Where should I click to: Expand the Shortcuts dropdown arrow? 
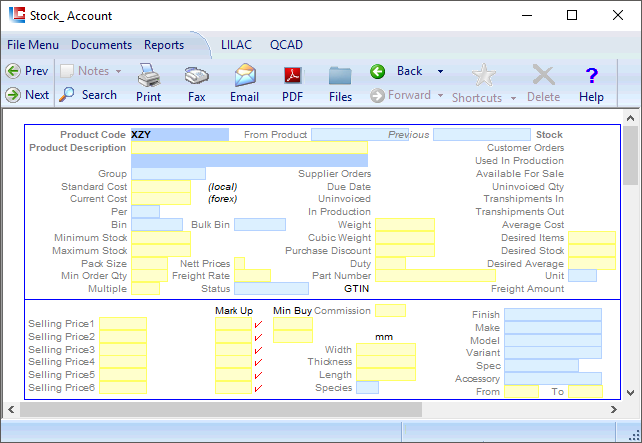513,98
